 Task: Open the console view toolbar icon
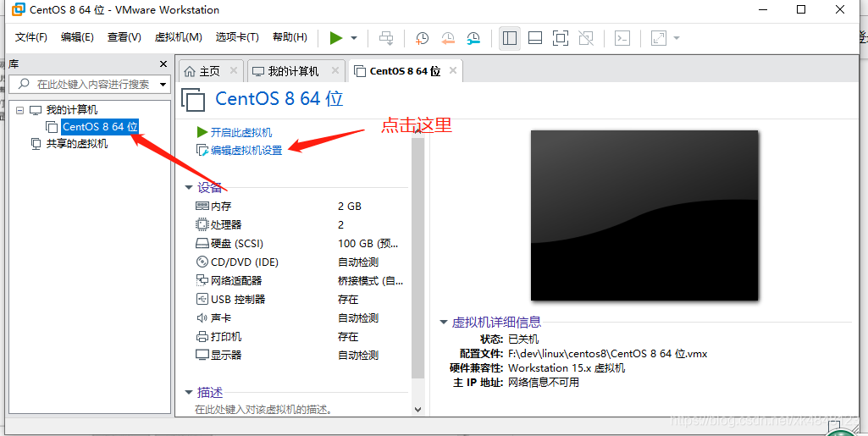pos(622,37)
